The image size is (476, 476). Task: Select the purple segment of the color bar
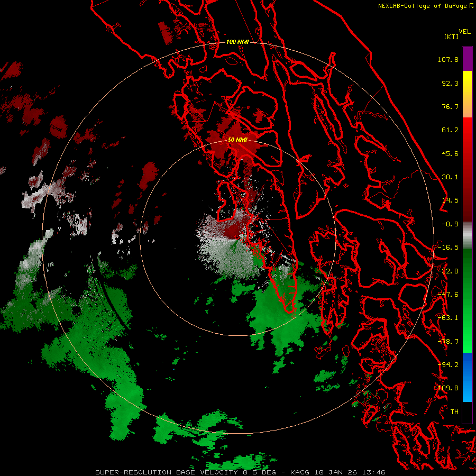point(467,59)
